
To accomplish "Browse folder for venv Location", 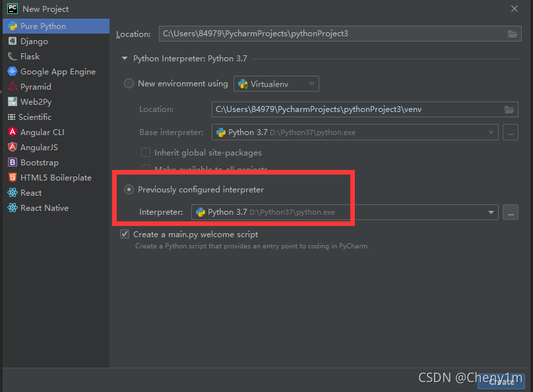I will (509, 109).
